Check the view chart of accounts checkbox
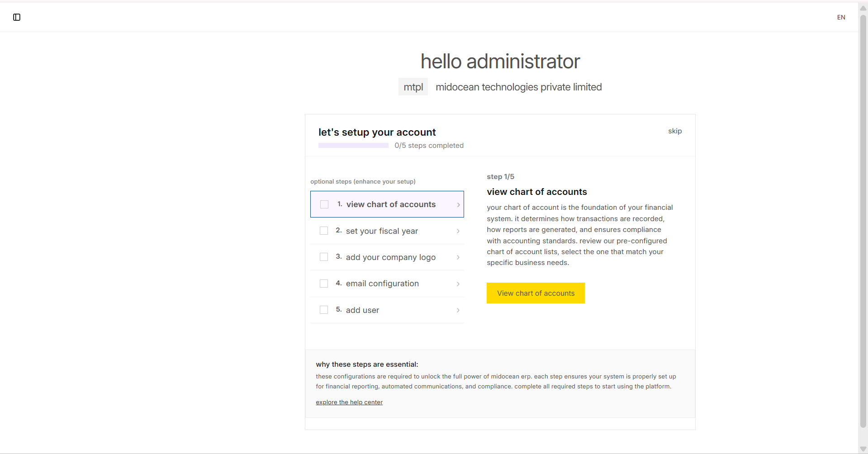This screenshot has height=454, width=868. pyautogui.click(x=324, y=204)
